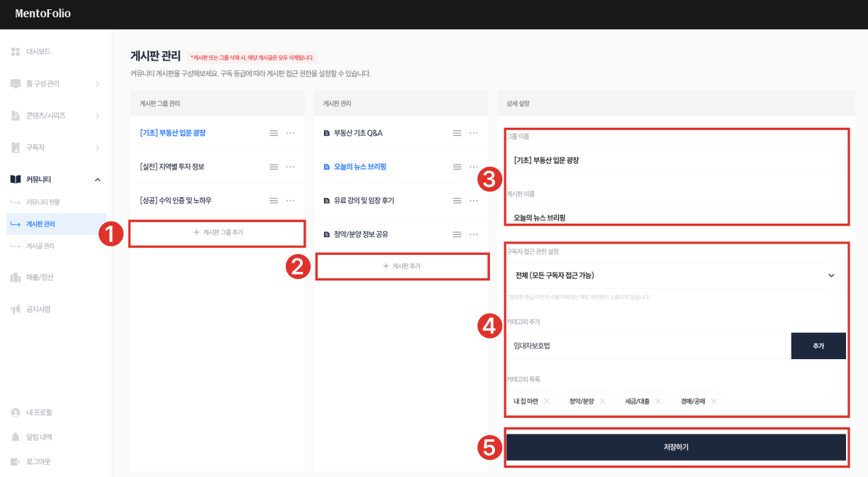Expand the 구독자 chevron

[x=97, y=147]
